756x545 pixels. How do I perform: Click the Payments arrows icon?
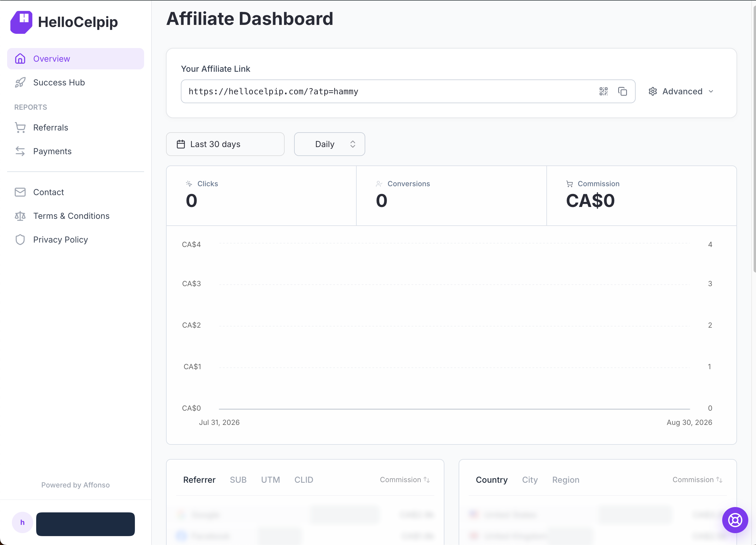click(20, 151)
